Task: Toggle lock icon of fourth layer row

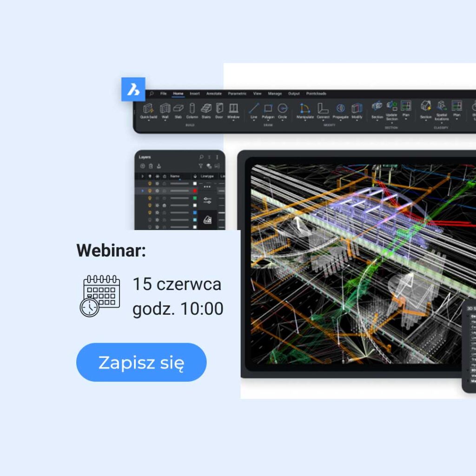Action: click(164, 205)
